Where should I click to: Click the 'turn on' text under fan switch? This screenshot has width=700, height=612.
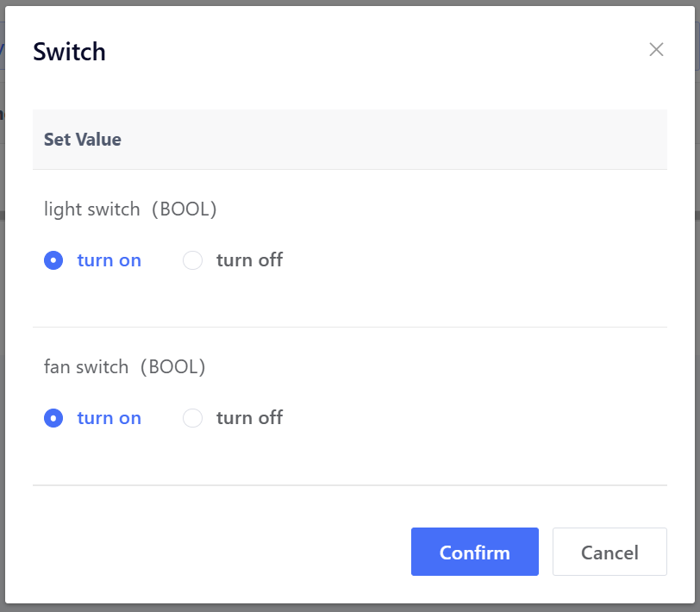click(x=109, y=418)
